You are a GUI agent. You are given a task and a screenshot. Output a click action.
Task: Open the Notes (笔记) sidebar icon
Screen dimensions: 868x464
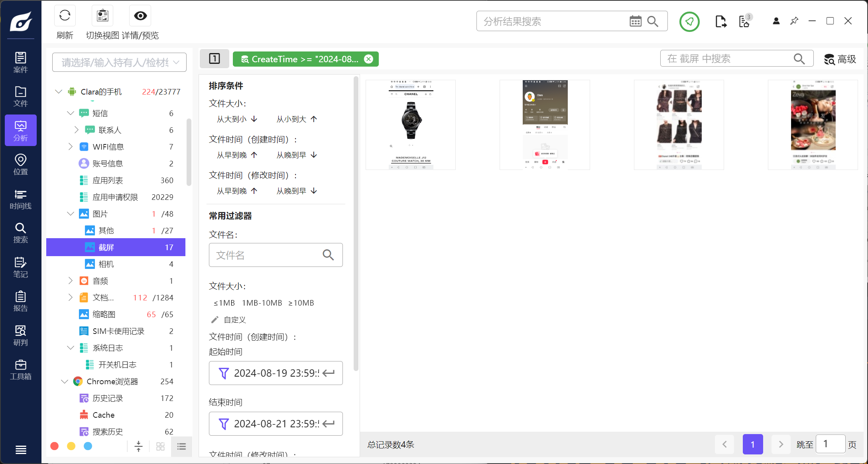21,267
